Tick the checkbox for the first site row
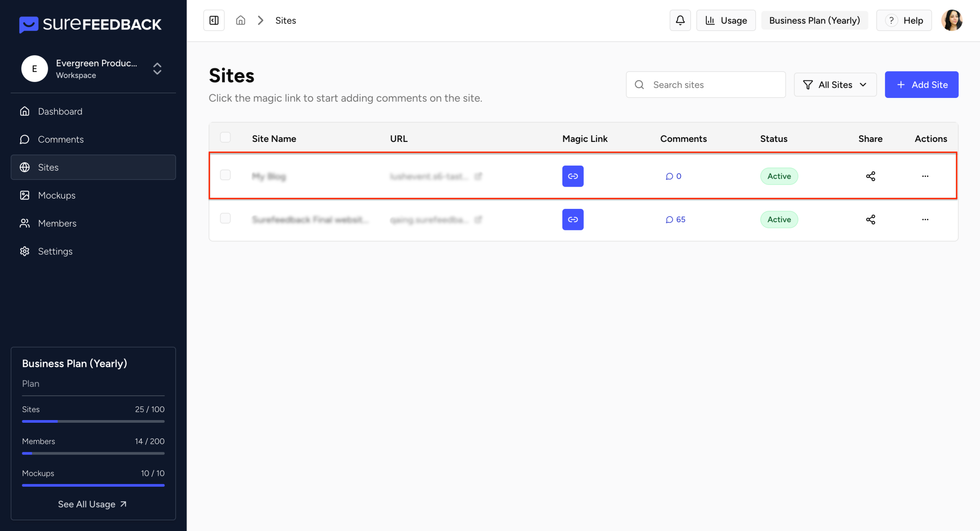 (225, 175)
